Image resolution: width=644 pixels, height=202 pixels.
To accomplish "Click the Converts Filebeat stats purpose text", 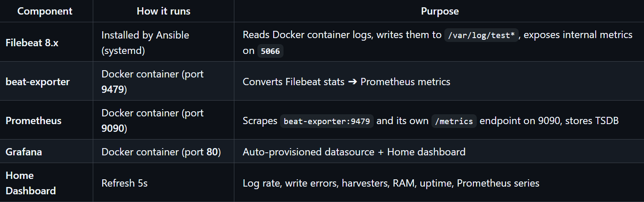I will 346,82.
